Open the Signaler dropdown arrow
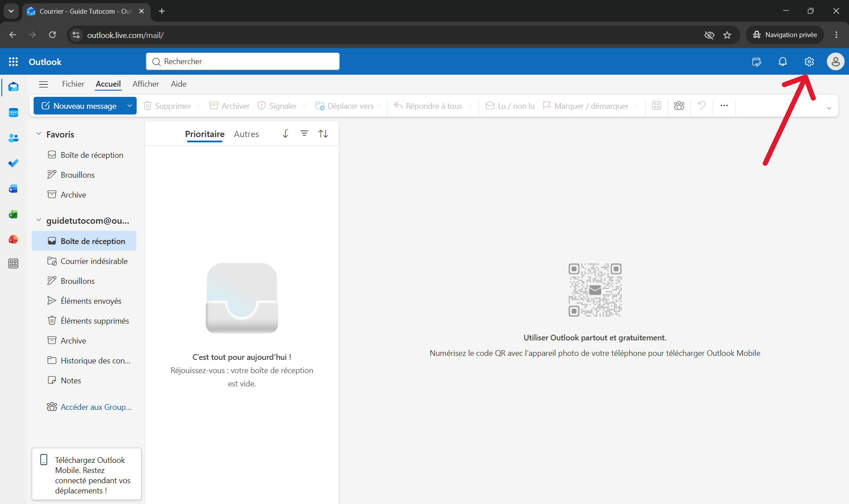This screenshot has height=504, width=849. [304, 106]
